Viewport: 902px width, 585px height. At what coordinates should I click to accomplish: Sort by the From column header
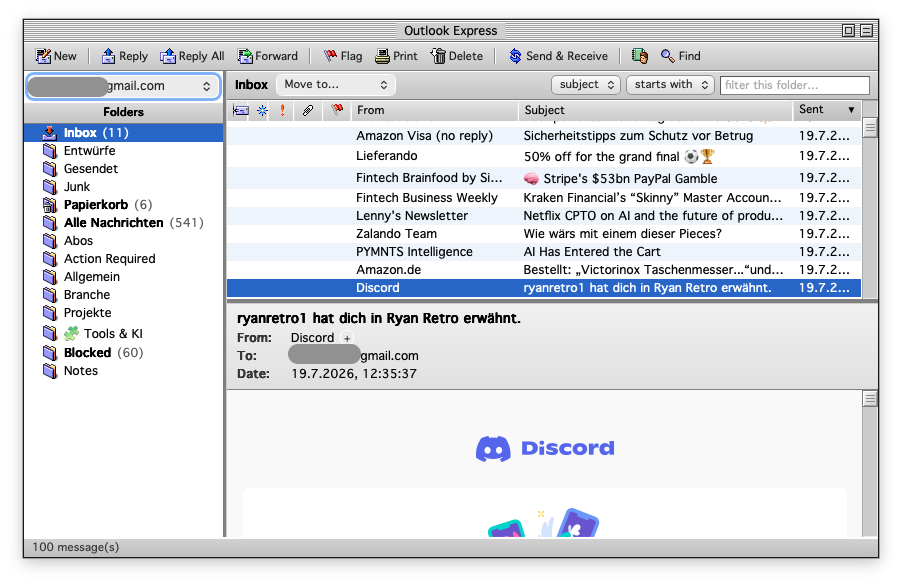click(x=434, y=110)
